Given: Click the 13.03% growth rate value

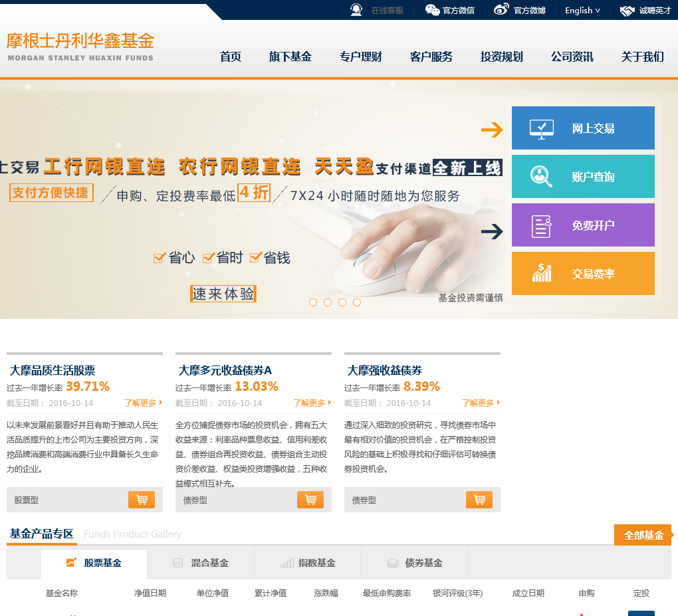Looking at the screenshot, I should point(257,387).
